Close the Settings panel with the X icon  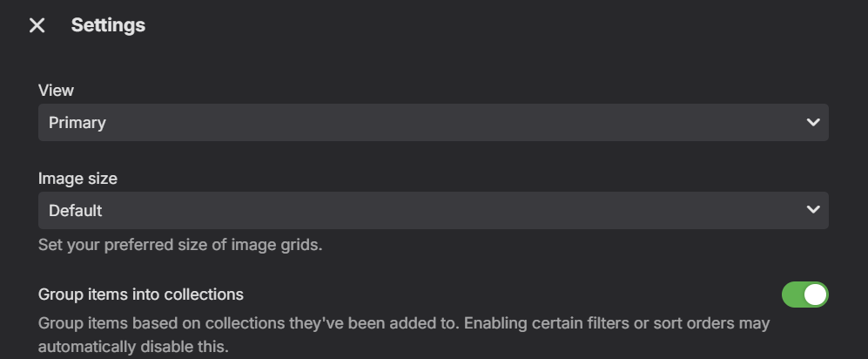pos(37,26)
